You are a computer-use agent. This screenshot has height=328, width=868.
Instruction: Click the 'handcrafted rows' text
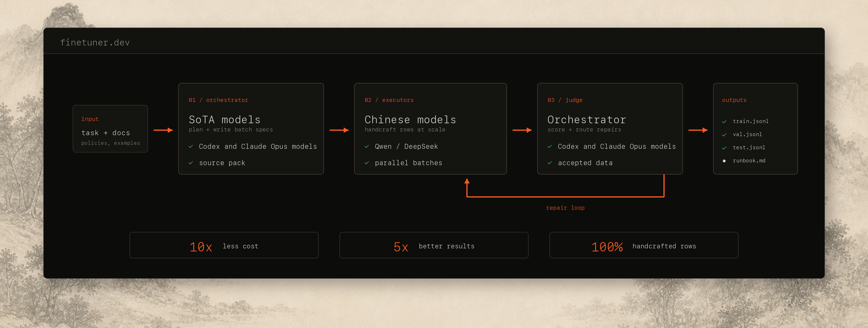664,246
